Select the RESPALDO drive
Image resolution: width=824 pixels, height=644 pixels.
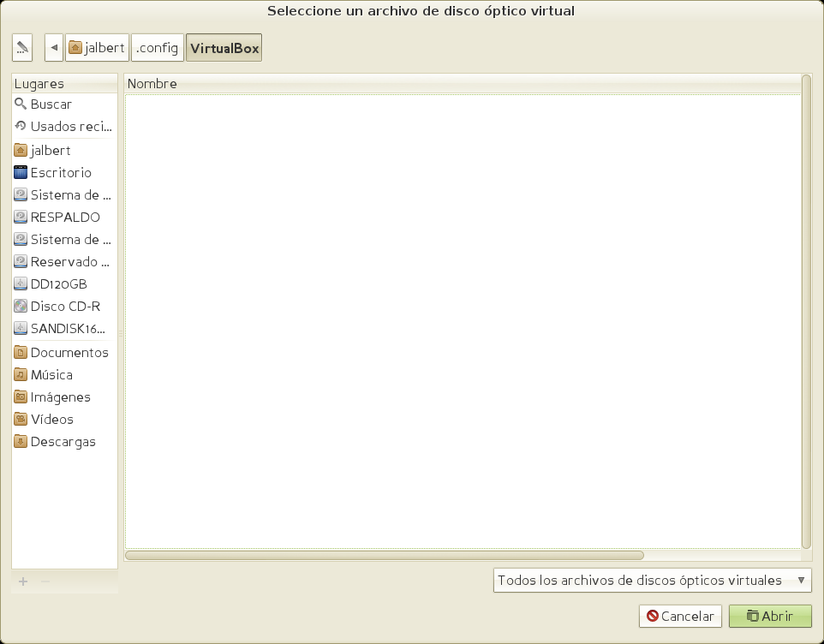(x=65, y=218)
